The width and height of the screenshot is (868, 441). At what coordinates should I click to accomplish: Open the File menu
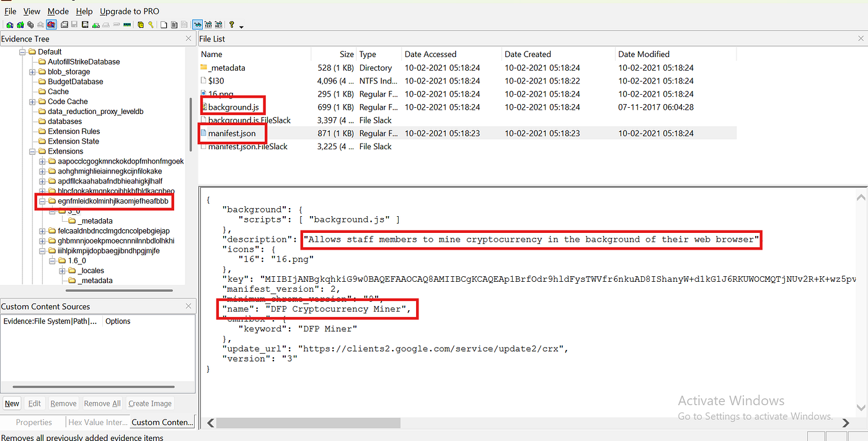[x=10, y=11]
